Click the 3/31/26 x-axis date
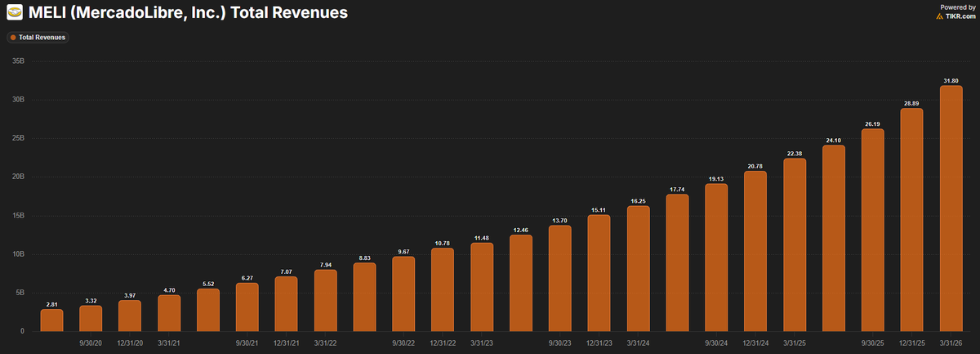 pos(951,344)
